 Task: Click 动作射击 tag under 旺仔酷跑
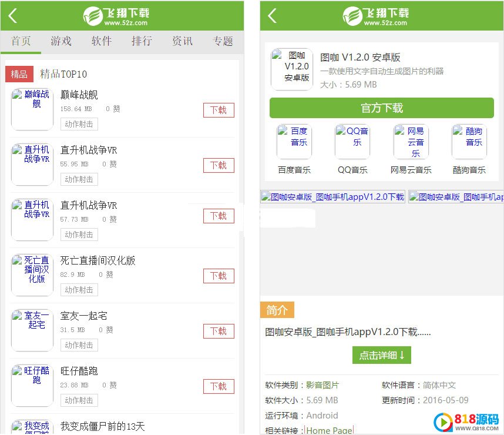pos(79,400)
